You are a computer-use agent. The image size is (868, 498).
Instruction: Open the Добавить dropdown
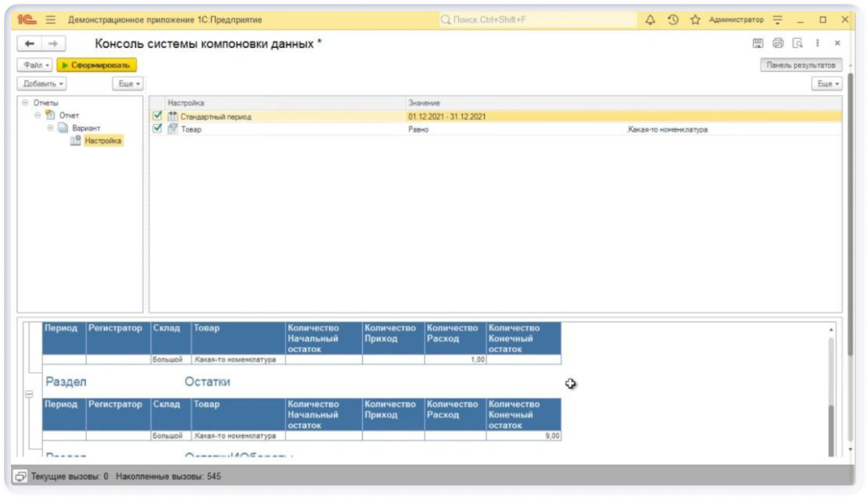42,83
